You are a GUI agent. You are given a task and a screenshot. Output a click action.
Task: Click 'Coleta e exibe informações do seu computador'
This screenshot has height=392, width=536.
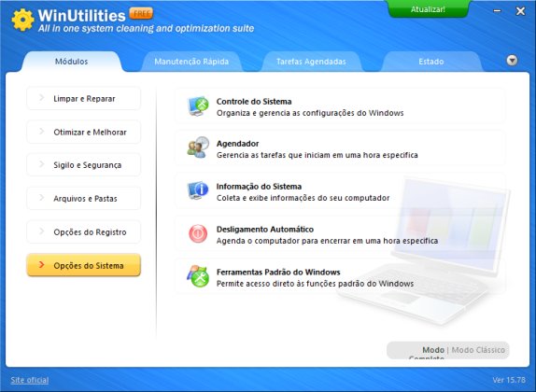coord(303,198)
